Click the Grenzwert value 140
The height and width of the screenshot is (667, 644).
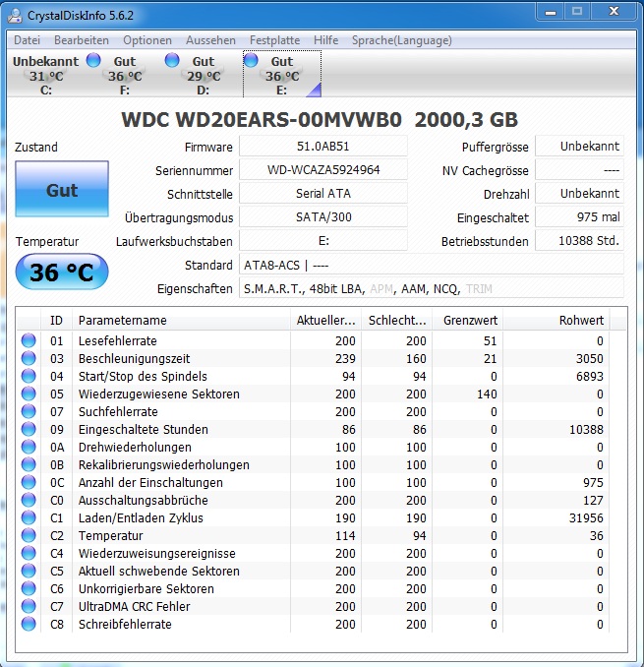[x=487, y=394]
